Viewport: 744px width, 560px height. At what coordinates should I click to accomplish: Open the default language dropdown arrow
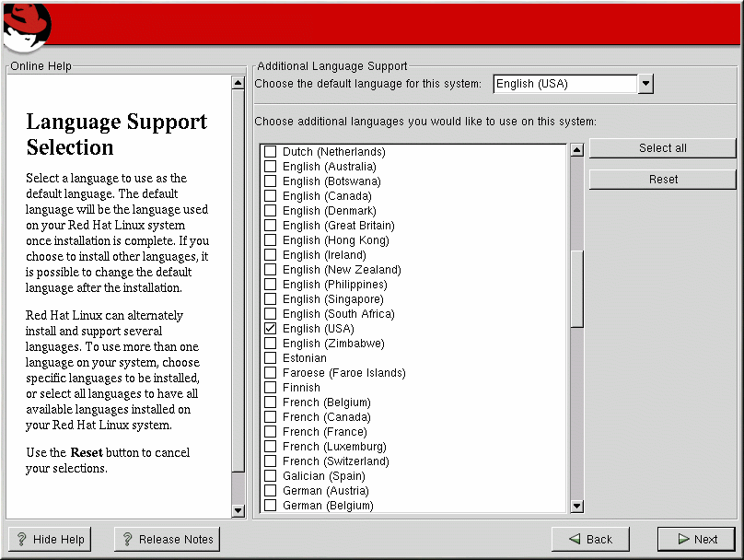645,84
